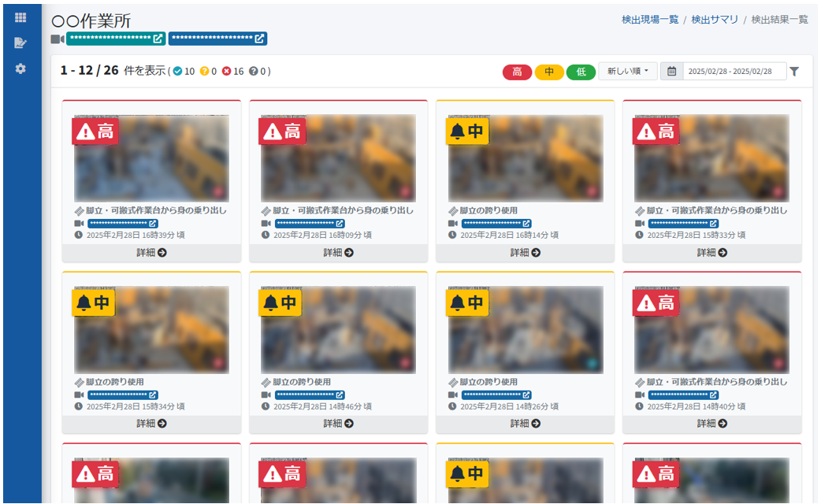Click 脚立の跨り使用 label on 15時34分 card
821x504 pixels.
tap(115, 382)
